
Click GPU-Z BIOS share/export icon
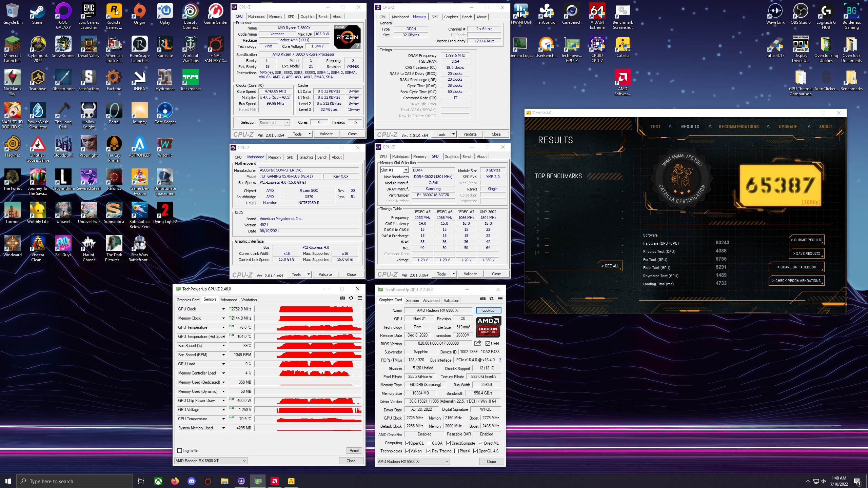[x=478, y=343]
